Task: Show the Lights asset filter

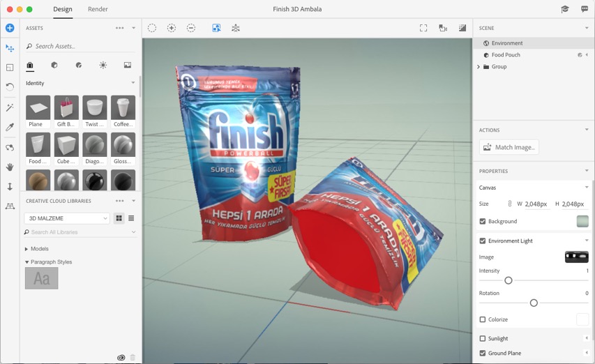Action: point(103,65)
